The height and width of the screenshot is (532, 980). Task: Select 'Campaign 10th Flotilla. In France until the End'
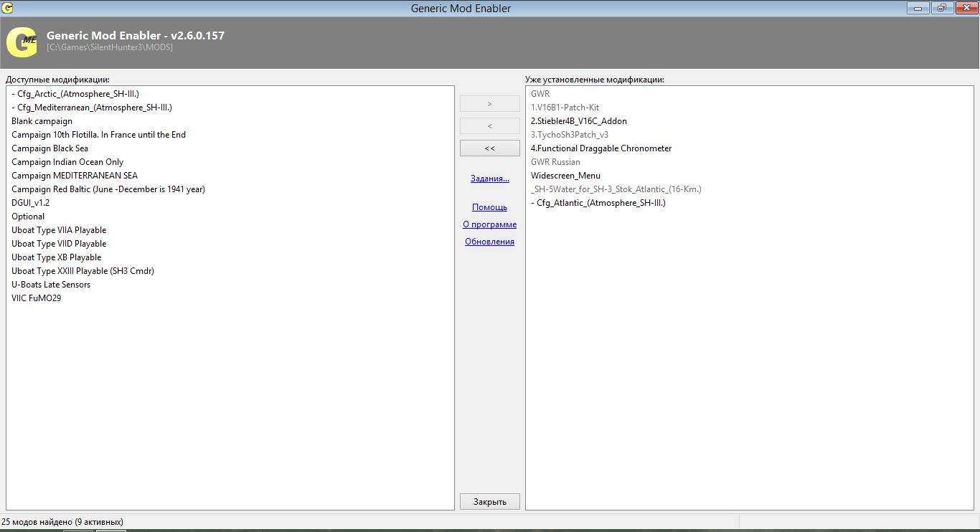pos(98,135)
